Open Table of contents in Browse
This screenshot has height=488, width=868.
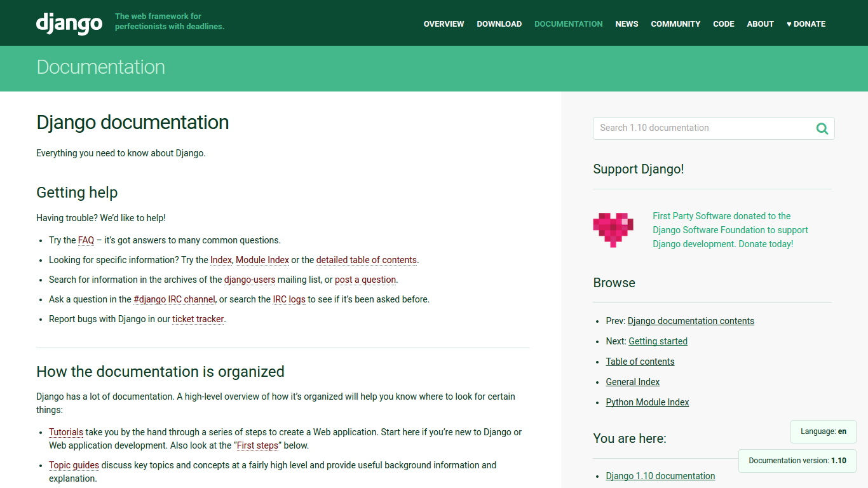640,362
